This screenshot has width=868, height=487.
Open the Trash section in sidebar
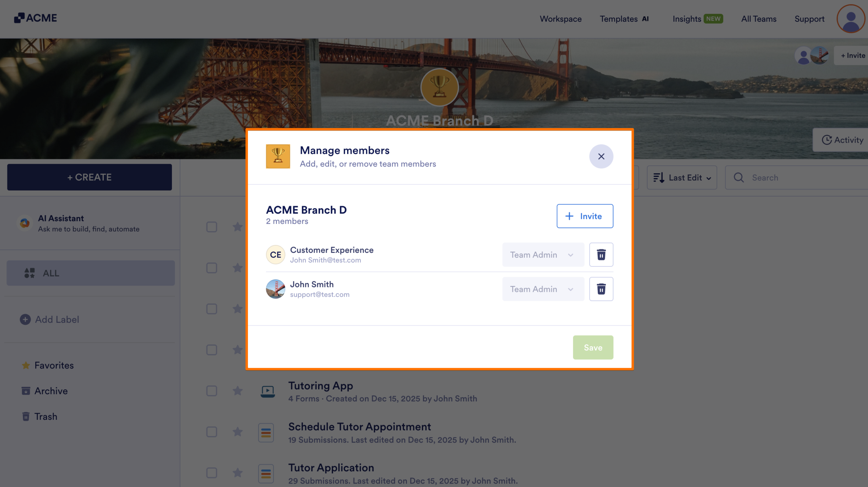point(46,416)
